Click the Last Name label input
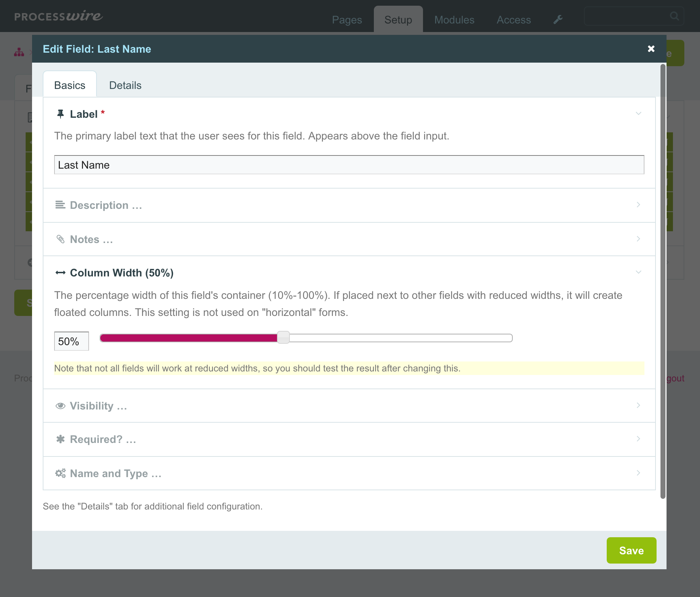The height and width of the screenshot is (597, 700). click(x=349, y=165)
